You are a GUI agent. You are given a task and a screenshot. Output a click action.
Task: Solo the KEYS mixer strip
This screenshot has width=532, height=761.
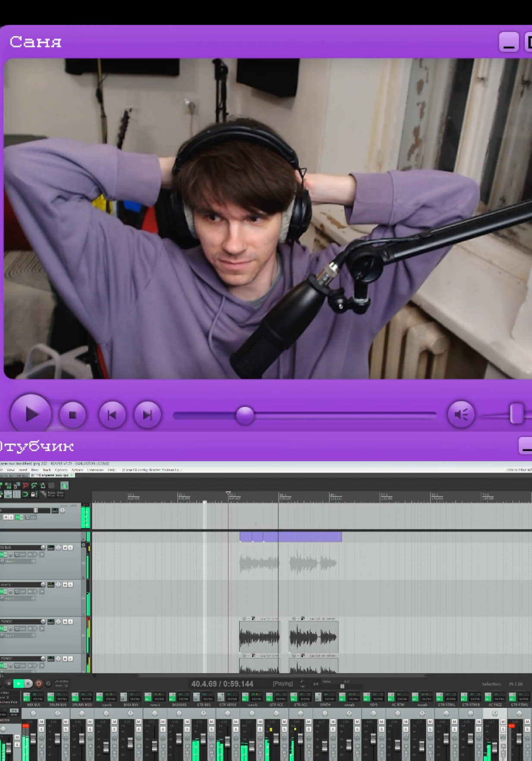point(381,729)
